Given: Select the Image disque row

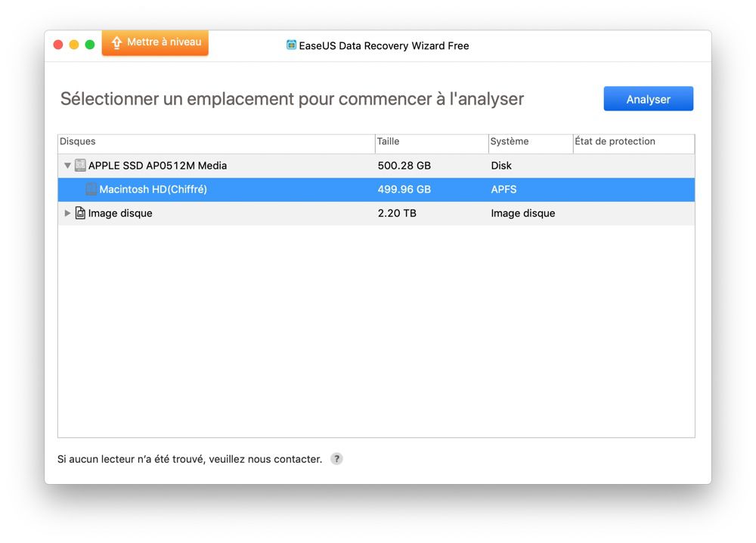Looking at the screenshot, I should [376, 213].
